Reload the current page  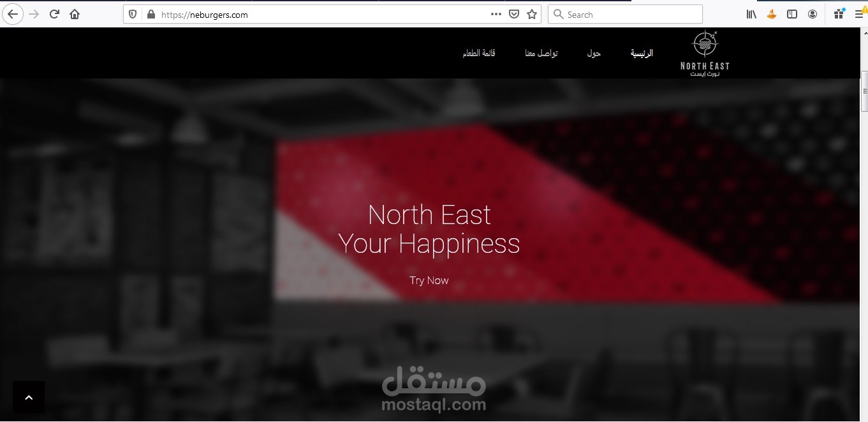[55, 14]
